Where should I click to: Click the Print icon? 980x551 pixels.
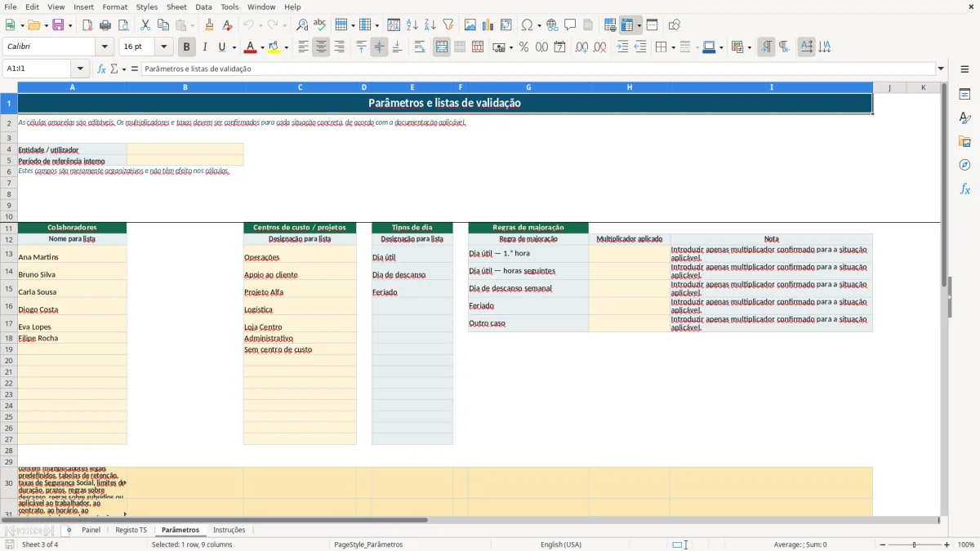(105, 25)
